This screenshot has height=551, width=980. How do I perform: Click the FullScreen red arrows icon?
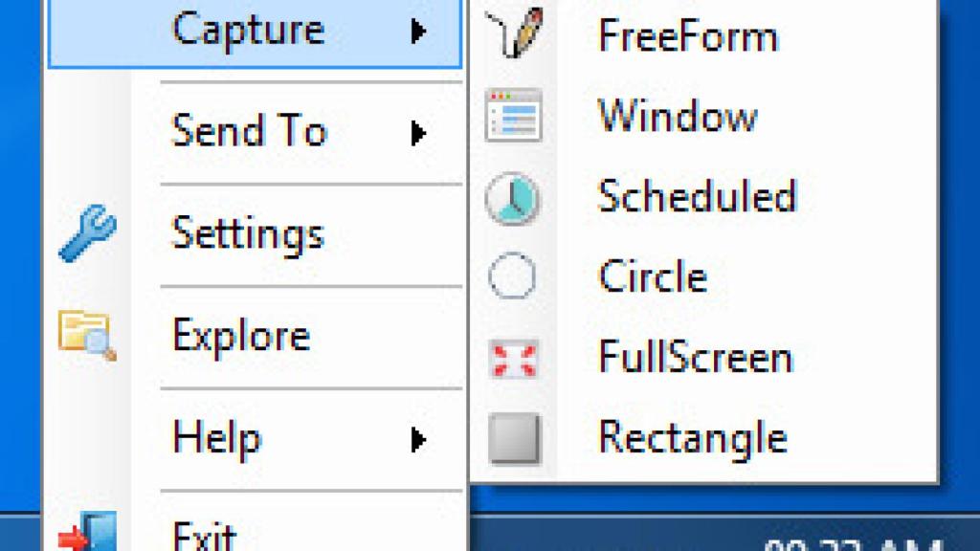pos(514,359)
